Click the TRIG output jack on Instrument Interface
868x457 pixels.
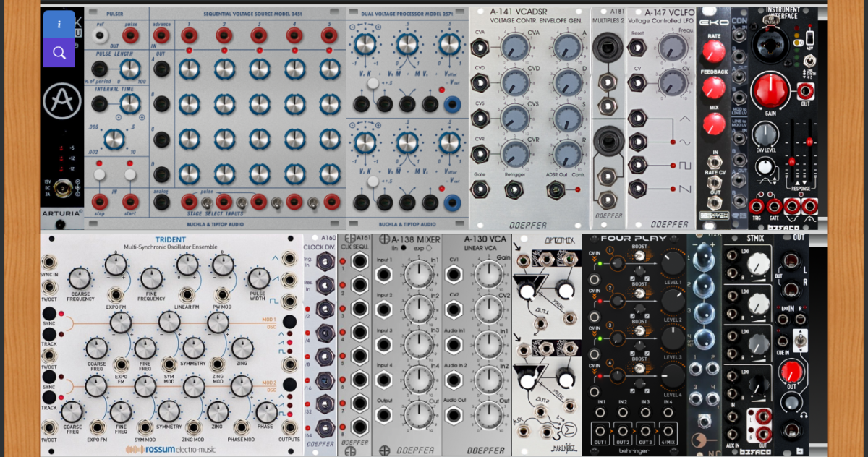pos(756,208)
